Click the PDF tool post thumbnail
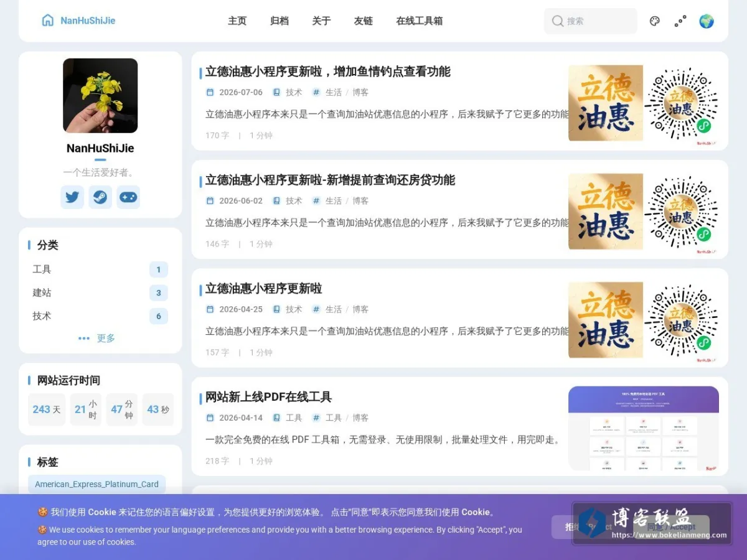Viewport: 747px width, 560px height. pos(644,428)
